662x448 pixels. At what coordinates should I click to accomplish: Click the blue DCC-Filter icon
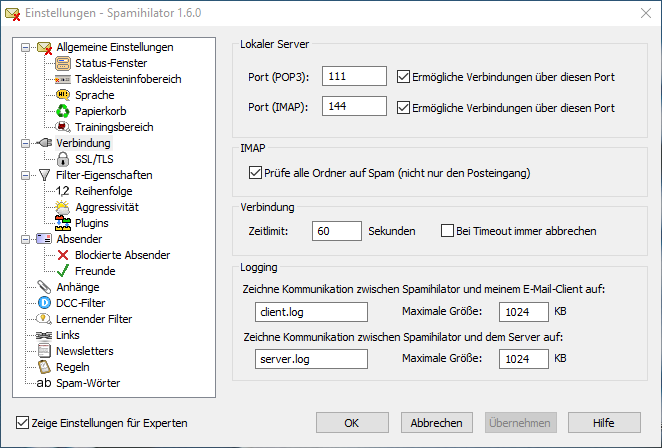(44, 303)
